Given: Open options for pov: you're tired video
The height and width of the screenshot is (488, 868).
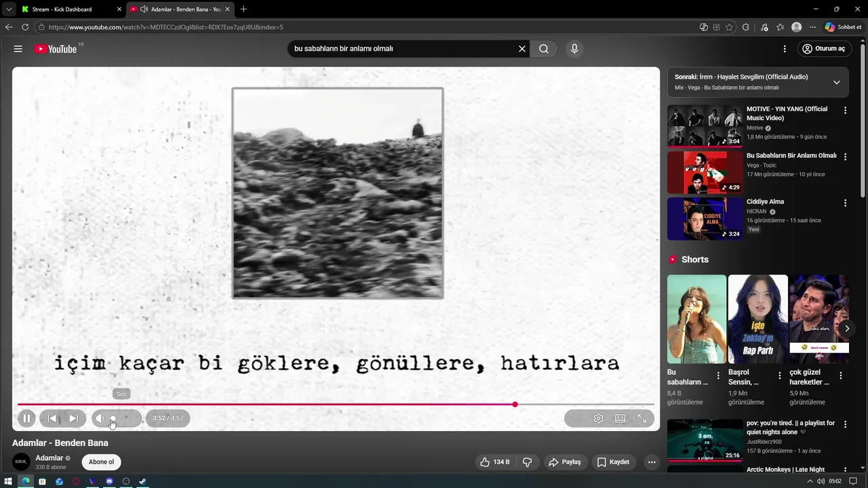Looking at the screenshot, I should (x=845, y=424).
